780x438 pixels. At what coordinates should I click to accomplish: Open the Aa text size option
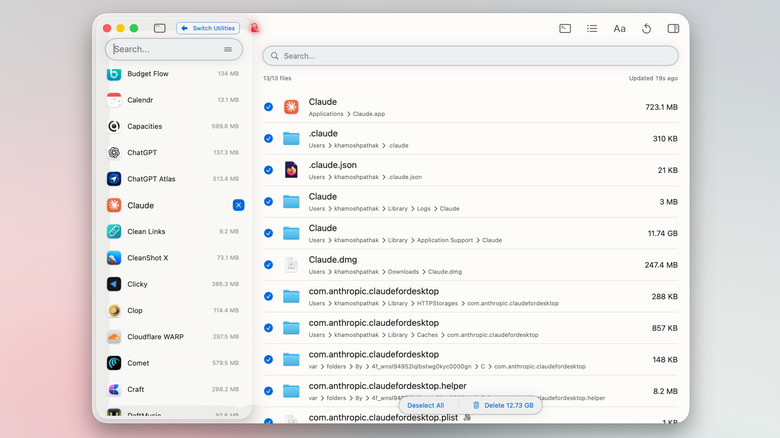[x=619, y=28]
